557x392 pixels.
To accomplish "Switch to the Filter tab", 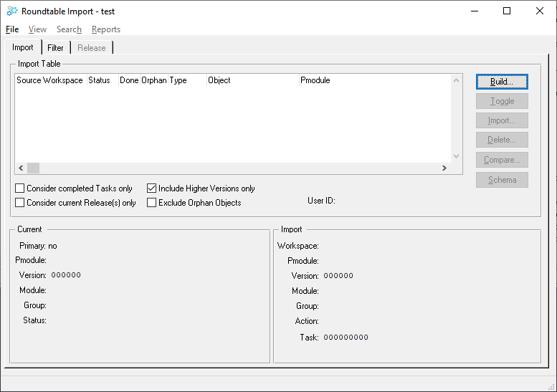I will point(55,47).
